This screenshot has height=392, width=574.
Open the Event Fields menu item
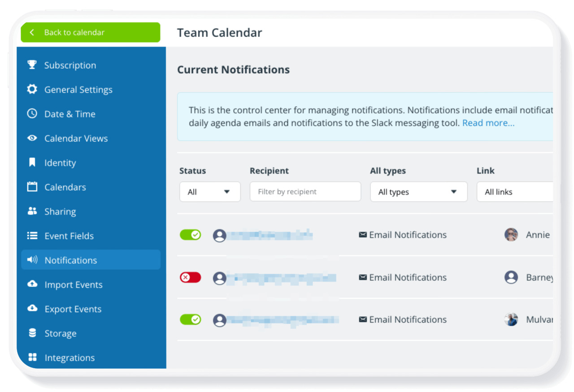69,236
